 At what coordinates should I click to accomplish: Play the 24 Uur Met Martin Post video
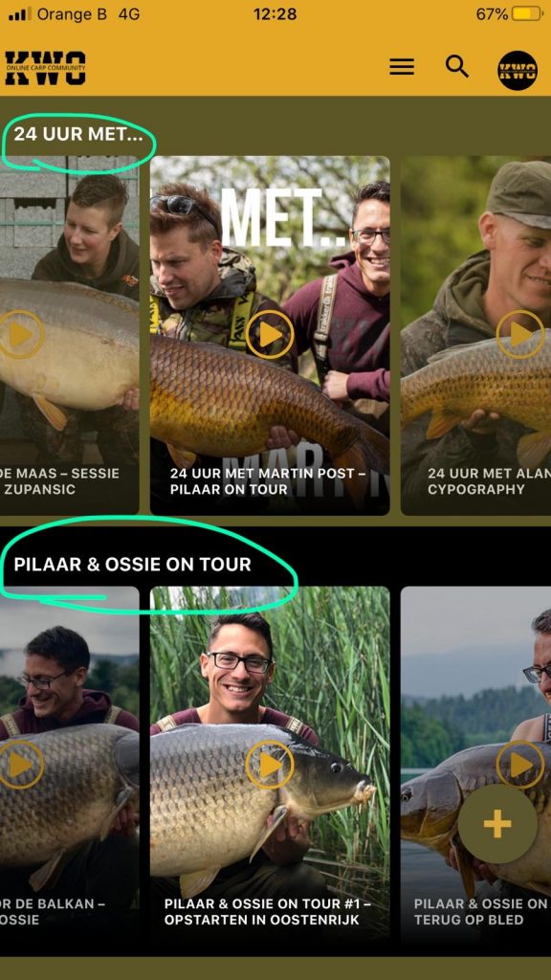[270, 334]
